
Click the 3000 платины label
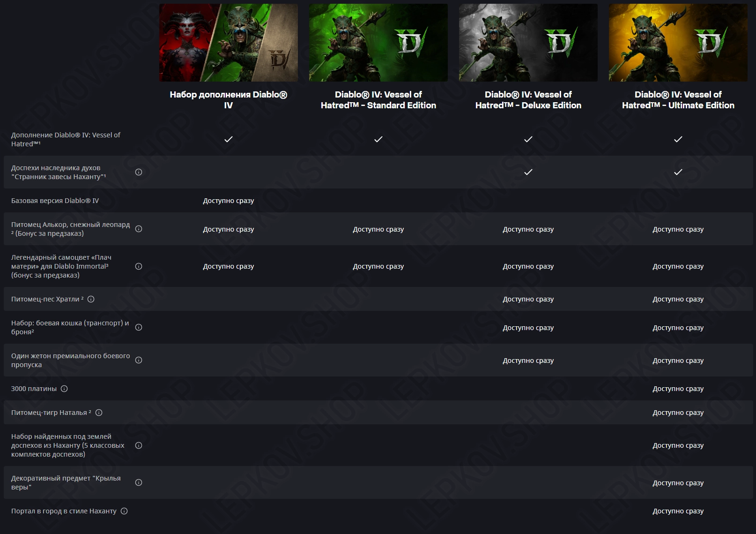(34, 389)
